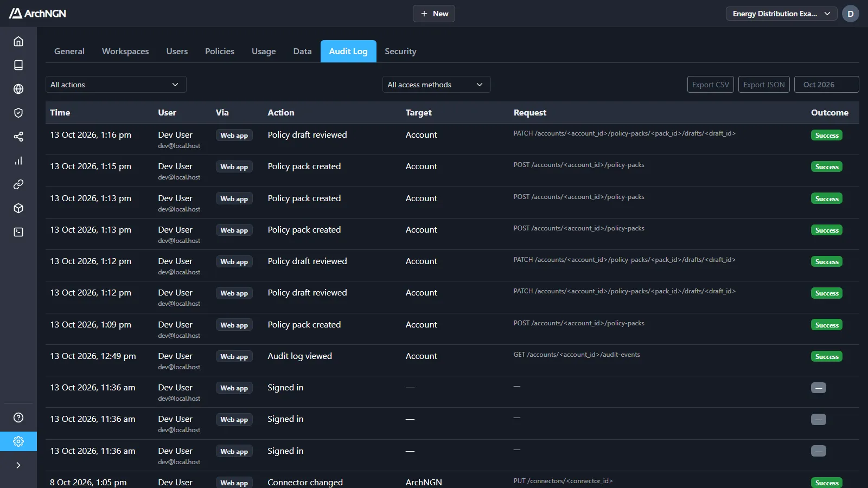Switch to the Data tab
This screenshot has width=868, height=488.
tap(303, 52)
